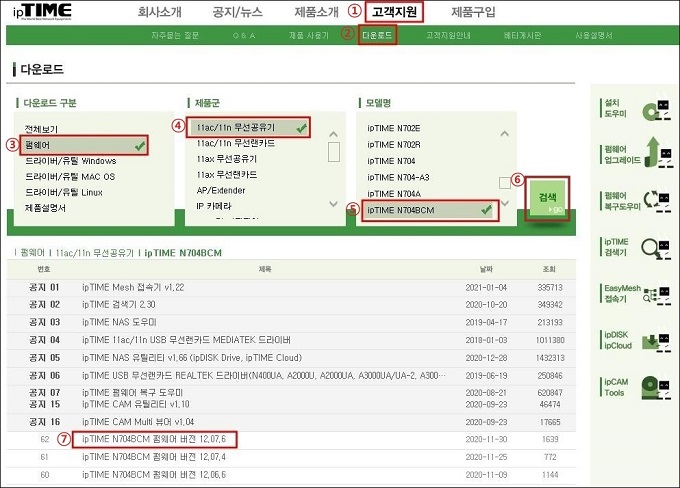680x488 pixels.
Task: Select 11ac/11n 무선랜카드 product group
Action: [x=235, y=143]
